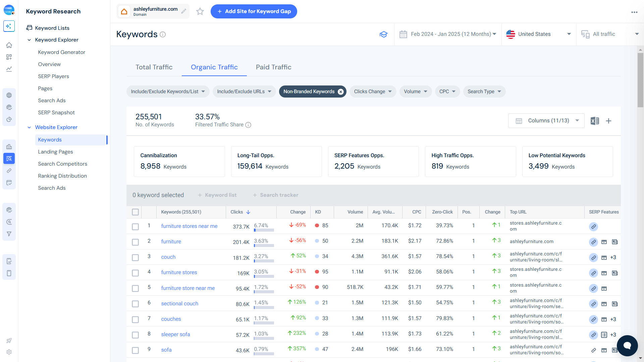The height and width of the screenshot is (362, 644).
Task: Sort by the Clicks column header
Action: click(x=240, y=212)
